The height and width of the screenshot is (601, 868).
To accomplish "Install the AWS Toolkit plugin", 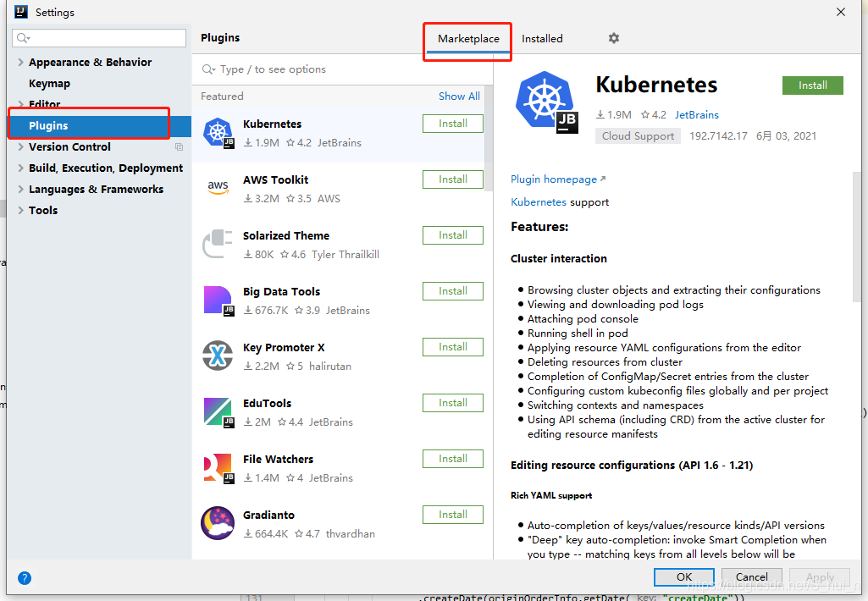I will click(453, 179).
